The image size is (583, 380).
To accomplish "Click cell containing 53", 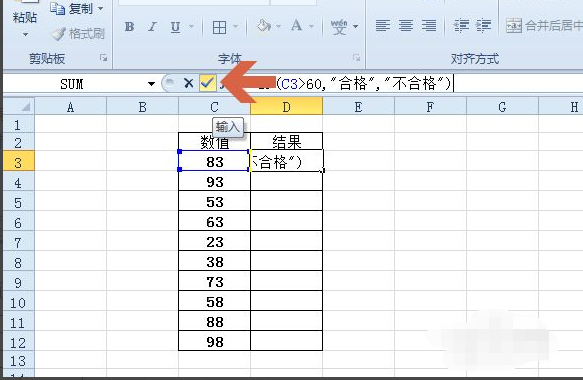I will click(215, 202).
